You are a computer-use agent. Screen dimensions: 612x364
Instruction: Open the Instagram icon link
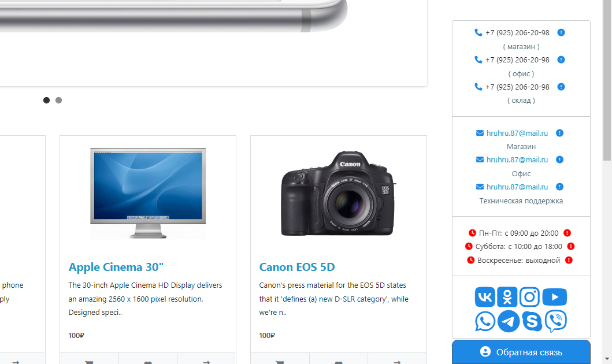[529, 297]
